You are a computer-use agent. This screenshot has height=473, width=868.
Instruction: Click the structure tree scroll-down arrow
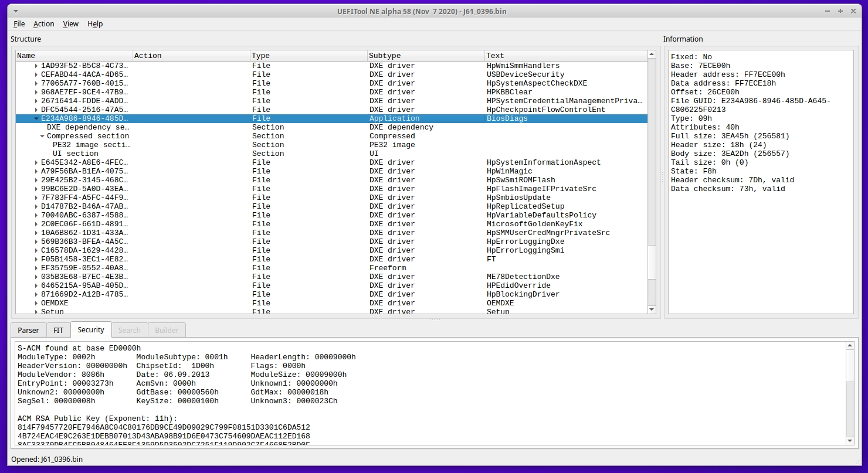[652, 309]
